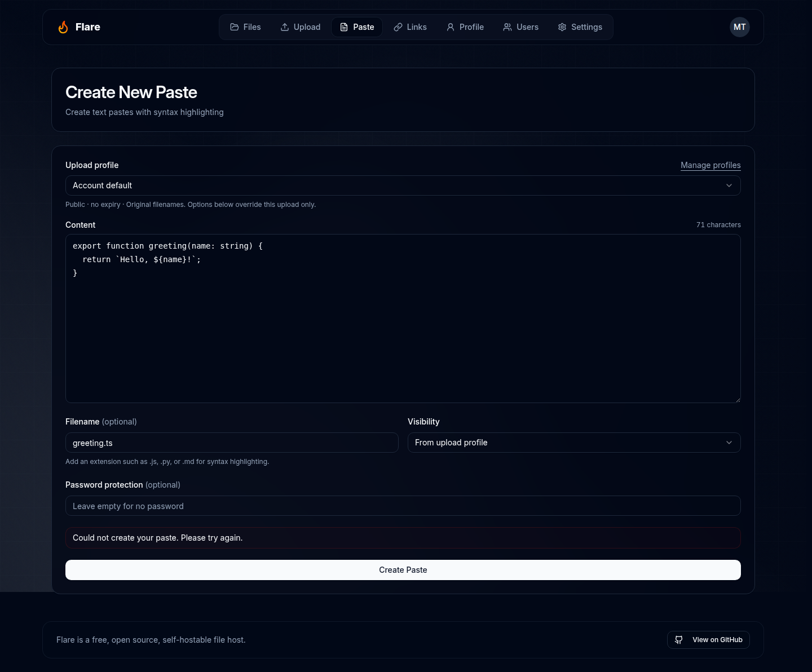Click the Flare flame logo icon
Image resolution: width=812 pixels, height=672 pixels.
63,27
